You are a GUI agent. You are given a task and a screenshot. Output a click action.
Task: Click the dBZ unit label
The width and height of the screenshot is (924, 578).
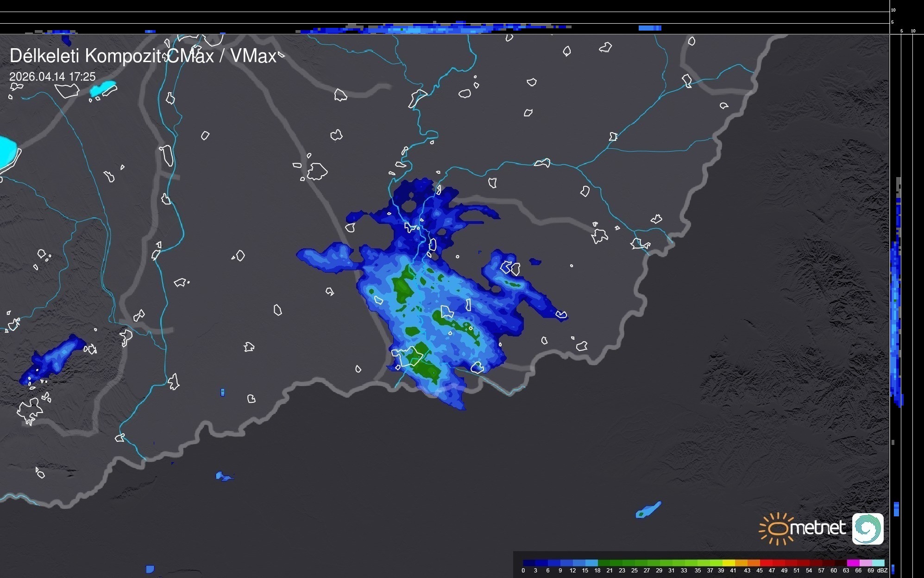pyautogui.click(x=882, y=571)
